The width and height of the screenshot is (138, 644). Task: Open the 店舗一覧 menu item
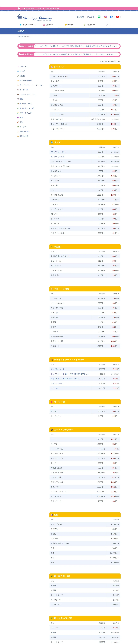pos(48,25)
